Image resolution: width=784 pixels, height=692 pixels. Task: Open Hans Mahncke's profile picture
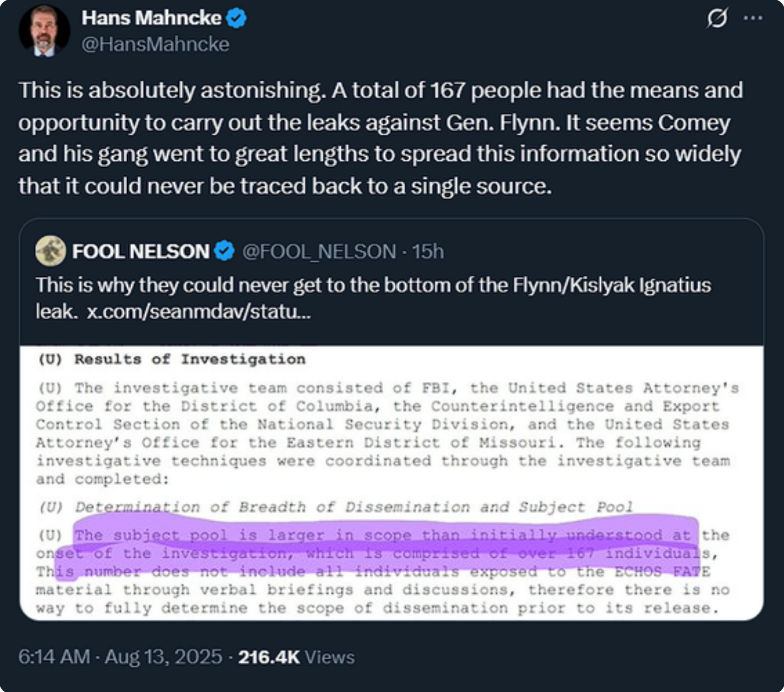tap(44, 31)
